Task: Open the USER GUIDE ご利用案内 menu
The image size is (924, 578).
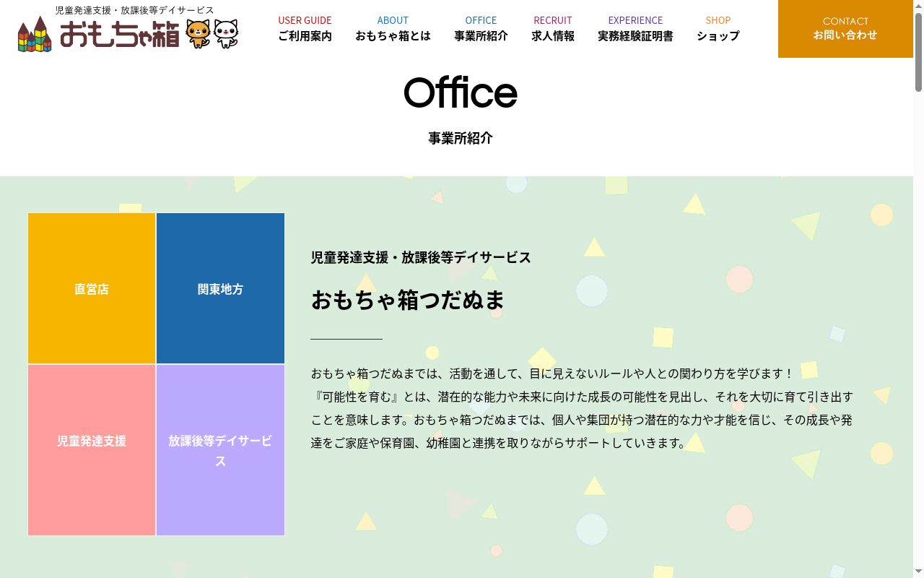Action: point(305,29)
